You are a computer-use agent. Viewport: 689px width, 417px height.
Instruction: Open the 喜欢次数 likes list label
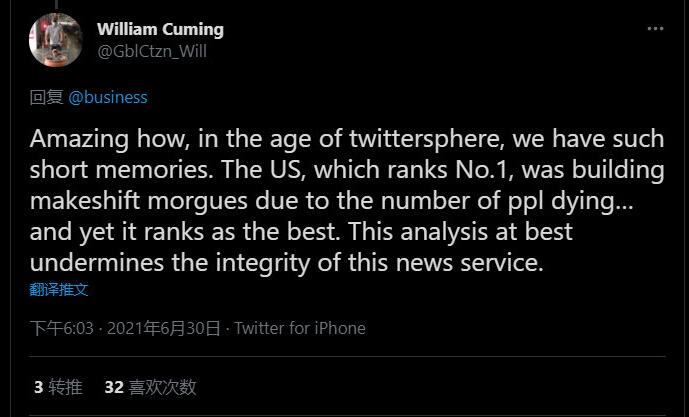pyautogui.click(x=162, y=387)
